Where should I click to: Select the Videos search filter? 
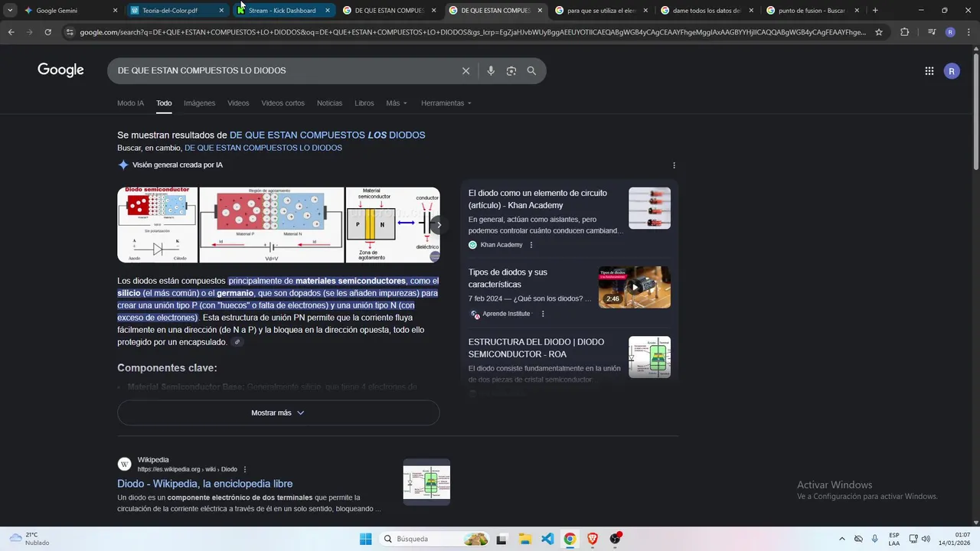pyautogui.click(x=238, y=103)
